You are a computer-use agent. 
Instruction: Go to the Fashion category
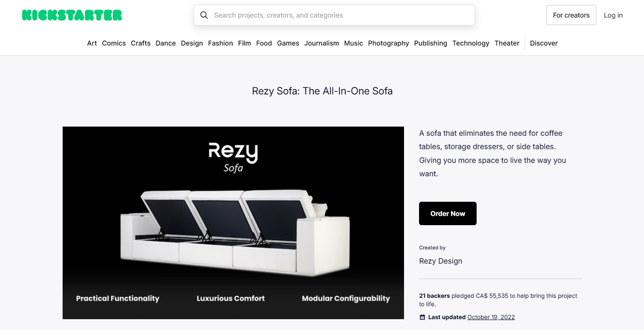(220, 43)
